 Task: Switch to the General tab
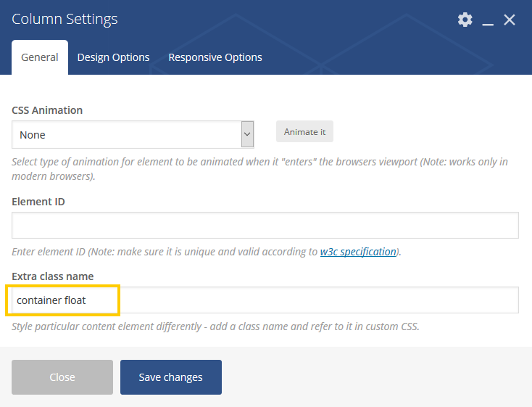40,57
